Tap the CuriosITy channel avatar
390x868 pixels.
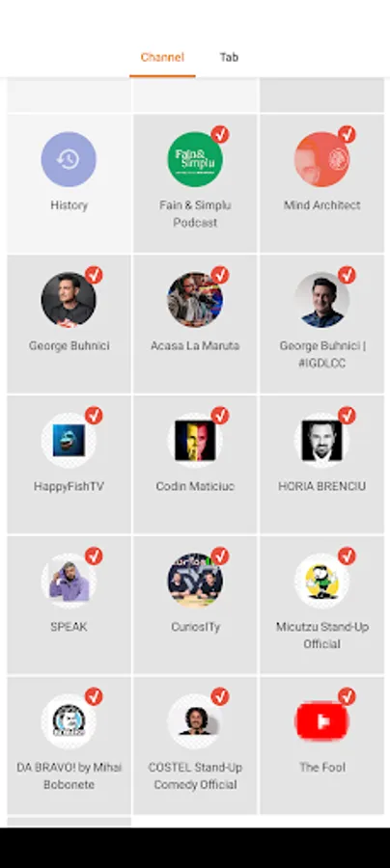click(195, 581)
